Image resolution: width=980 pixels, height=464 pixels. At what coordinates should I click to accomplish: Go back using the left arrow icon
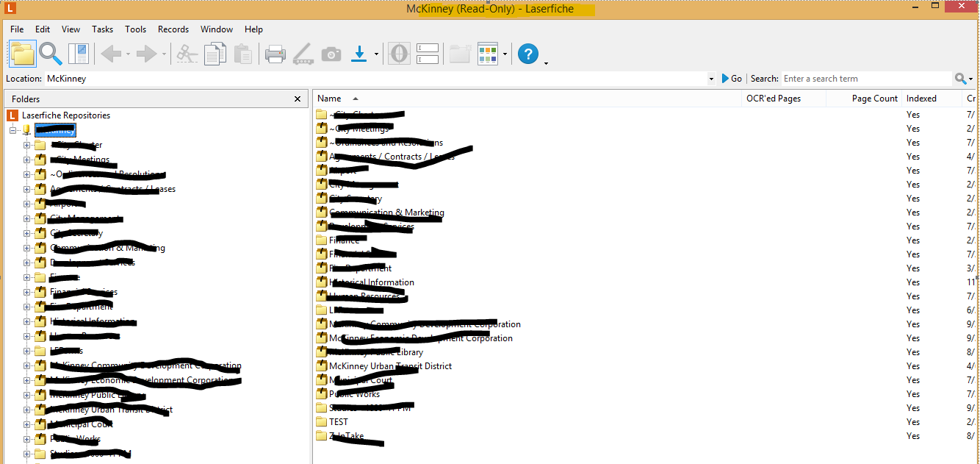click(111, 54)
